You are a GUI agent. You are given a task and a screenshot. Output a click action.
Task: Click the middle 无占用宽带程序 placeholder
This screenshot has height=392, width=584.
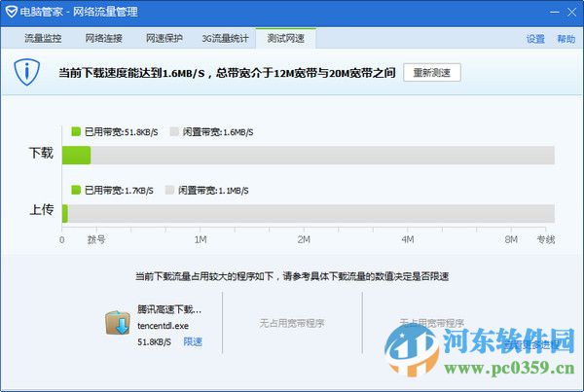point(292,323)
